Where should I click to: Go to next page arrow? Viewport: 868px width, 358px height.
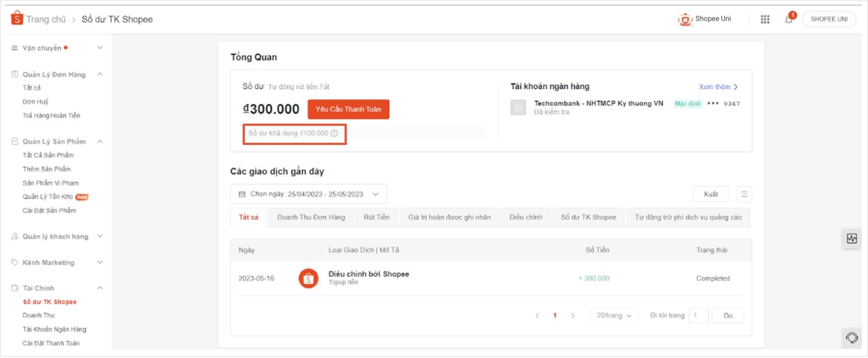click(572, 316)
